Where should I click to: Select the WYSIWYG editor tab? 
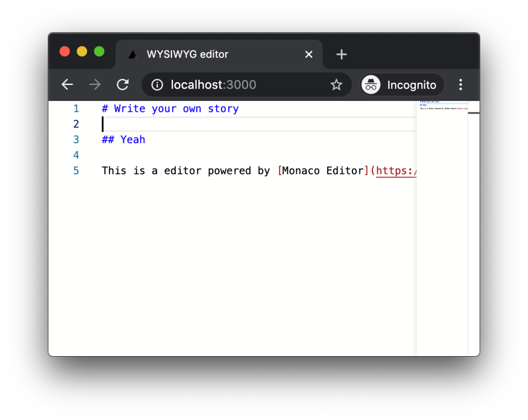coord(219,54)
